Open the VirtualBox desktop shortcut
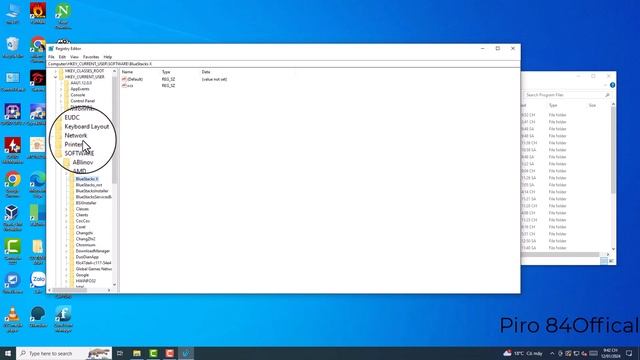 pos(12,217)
